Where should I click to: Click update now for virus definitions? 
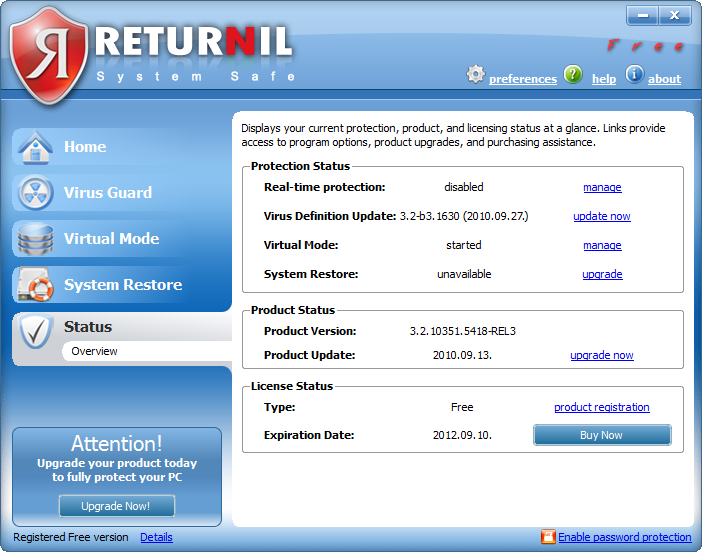602,216
